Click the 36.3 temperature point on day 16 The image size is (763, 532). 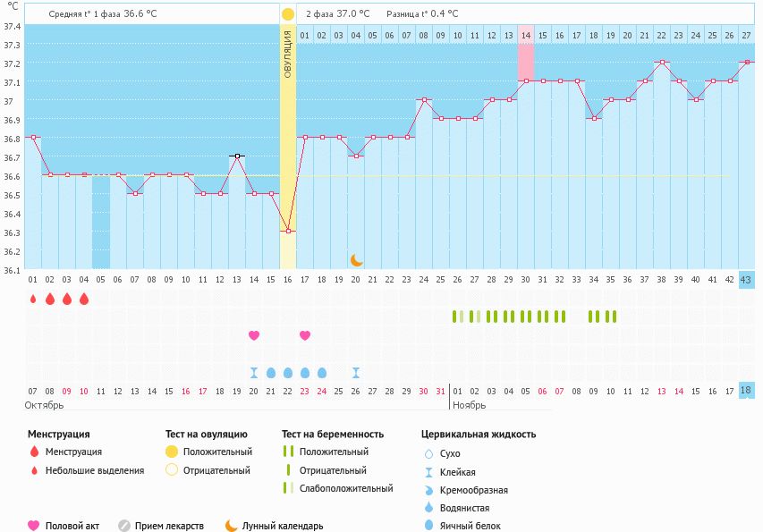point(288,232)
